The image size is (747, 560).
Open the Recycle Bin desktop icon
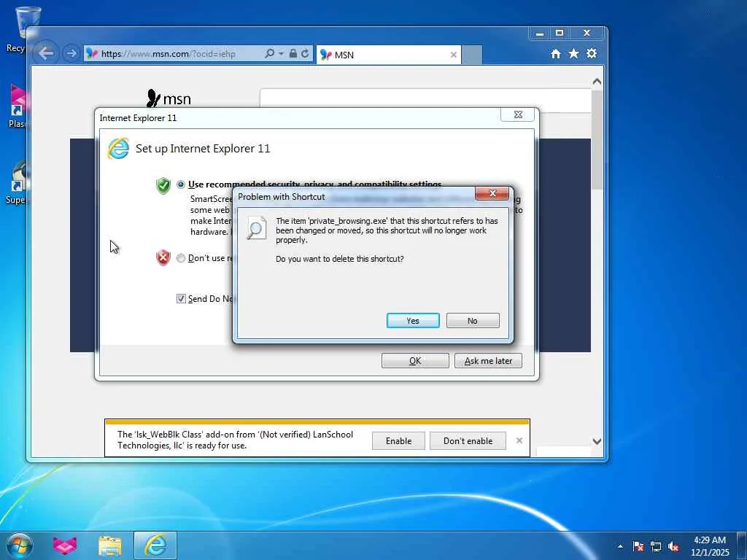[x=24, y=28]
